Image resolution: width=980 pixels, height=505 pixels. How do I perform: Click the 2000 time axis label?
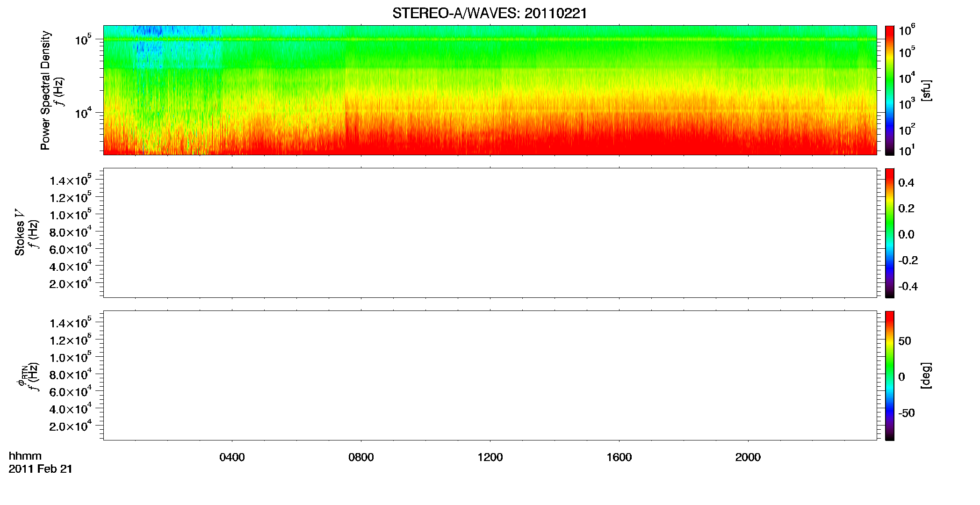[748, 457]
